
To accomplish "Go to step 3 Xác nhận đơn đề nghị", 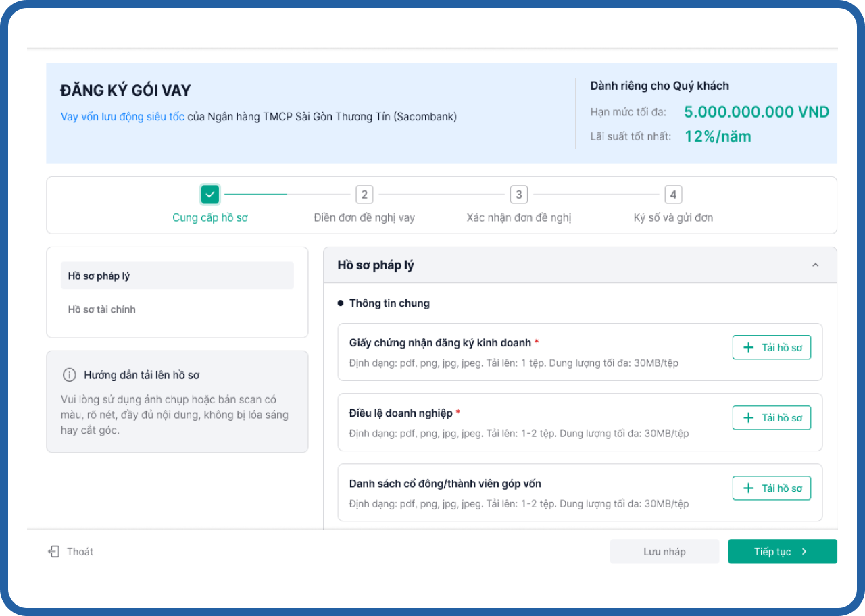I will (x=518, y=195).
